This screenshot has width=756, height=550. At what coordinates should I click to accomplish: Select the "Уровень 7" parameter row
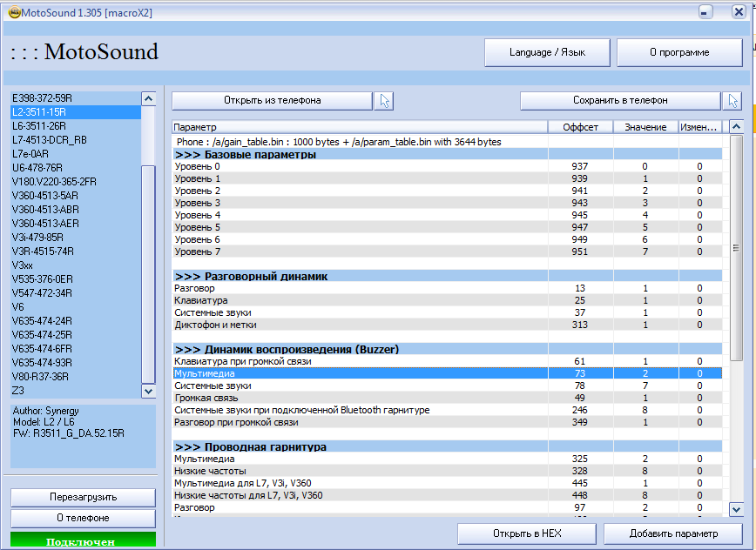tap(447, 252)
